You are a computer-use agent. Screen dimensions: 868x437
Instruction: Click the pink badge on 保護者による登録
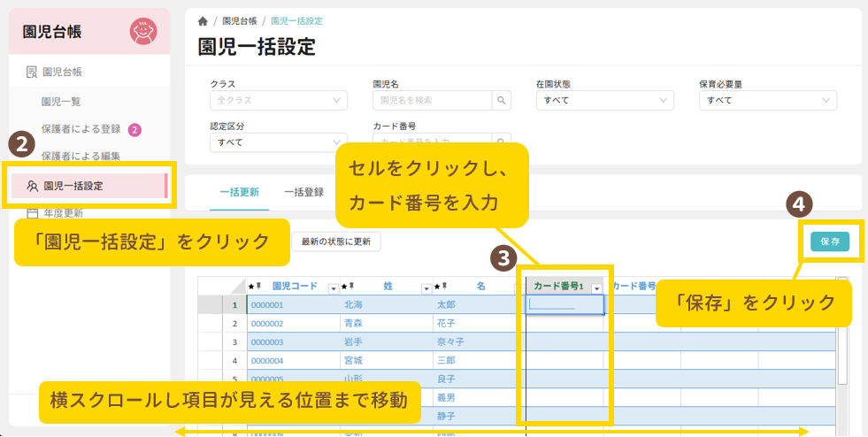click(x=134, y=129)
